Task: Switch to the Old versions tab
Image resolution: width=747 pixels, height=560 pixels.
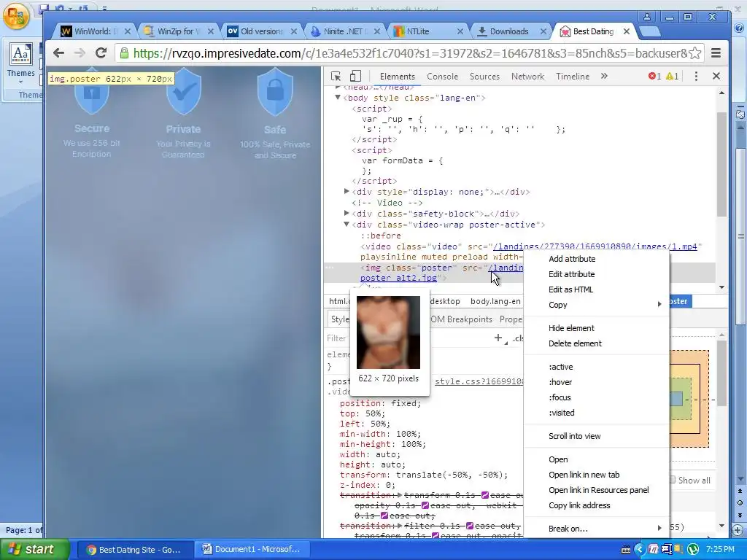Action: pyautogui.click(x=262, y=31)
